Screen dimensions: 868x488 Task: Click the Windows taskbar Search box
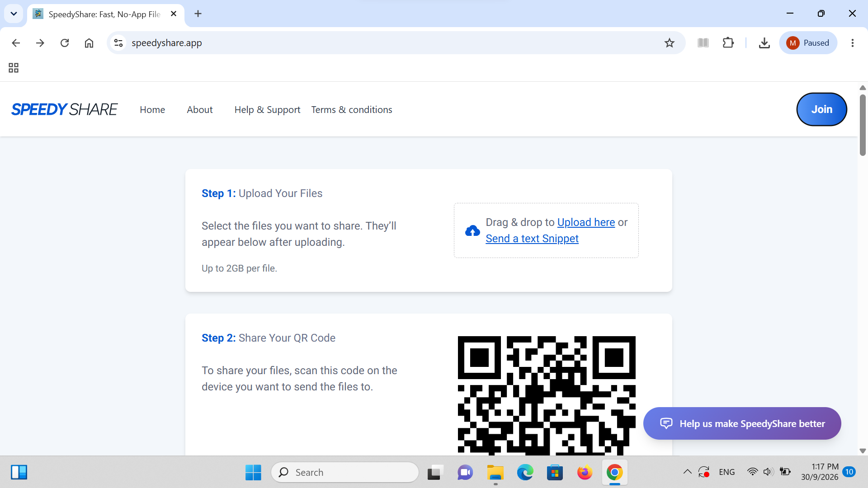click(345, 473)
